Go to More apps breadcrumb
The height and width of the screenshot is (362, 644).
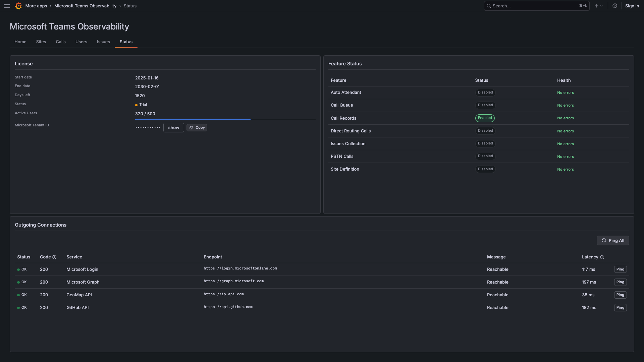click(36, 6)
